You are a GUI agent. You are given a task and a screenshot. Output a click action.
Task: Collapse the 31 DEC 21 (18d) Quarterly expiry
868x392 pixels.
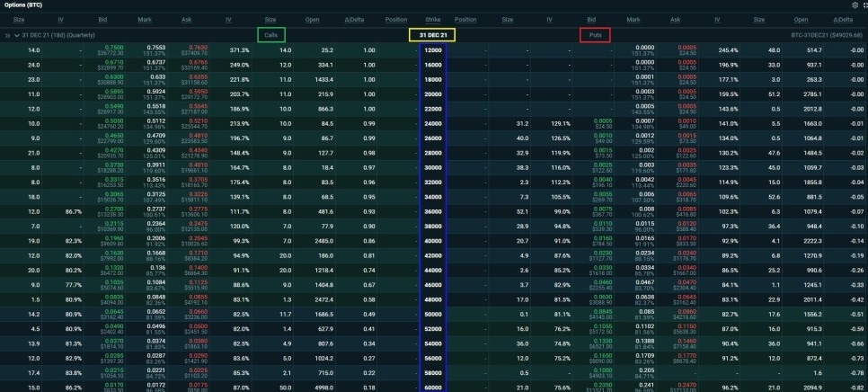pos(16,35)
